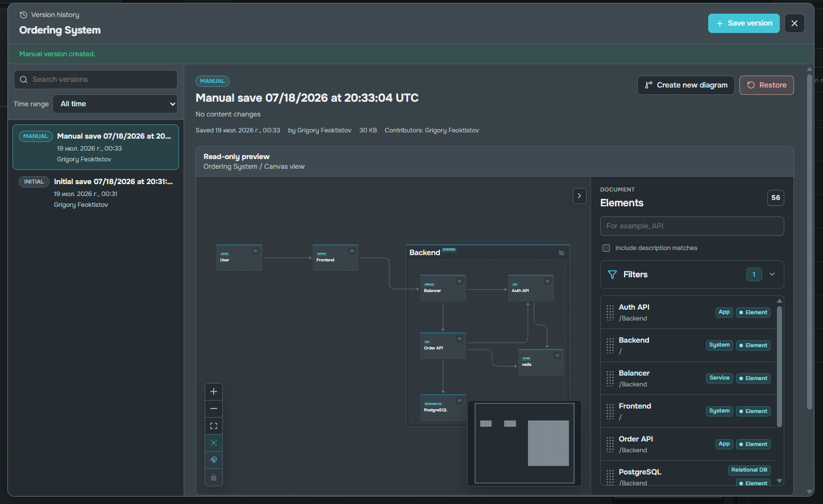Image resolution: width=823 pixels, height=504 pixels.
Task: Zoom out on the canvas preview
Action: (214, 409)
